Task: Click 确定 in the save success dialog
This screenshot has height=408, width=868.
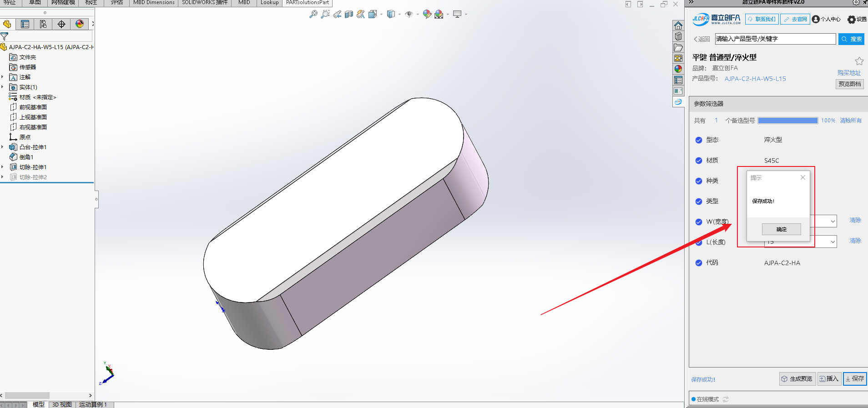Action: point(781,229)
